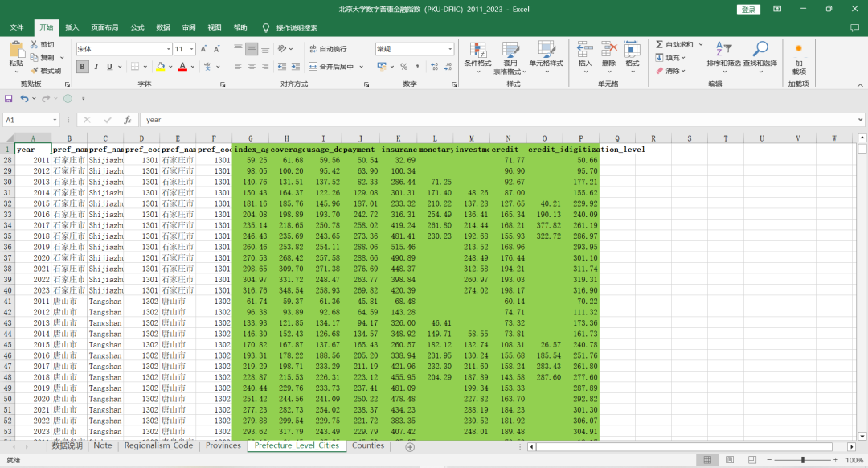Click the insert function fx icon
Viewport: 868px width, 468px height.
tap(127, 120)
